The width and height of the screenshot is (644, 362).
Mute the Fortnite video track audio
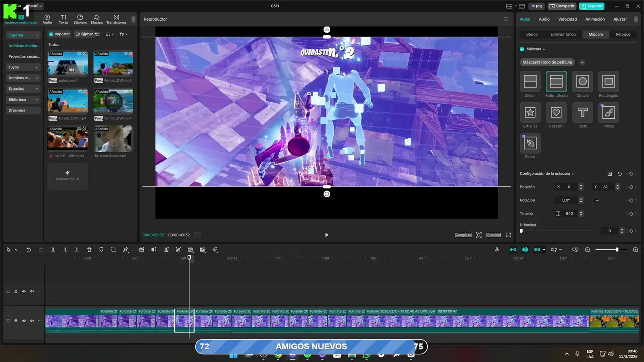[x=32, y=321]
